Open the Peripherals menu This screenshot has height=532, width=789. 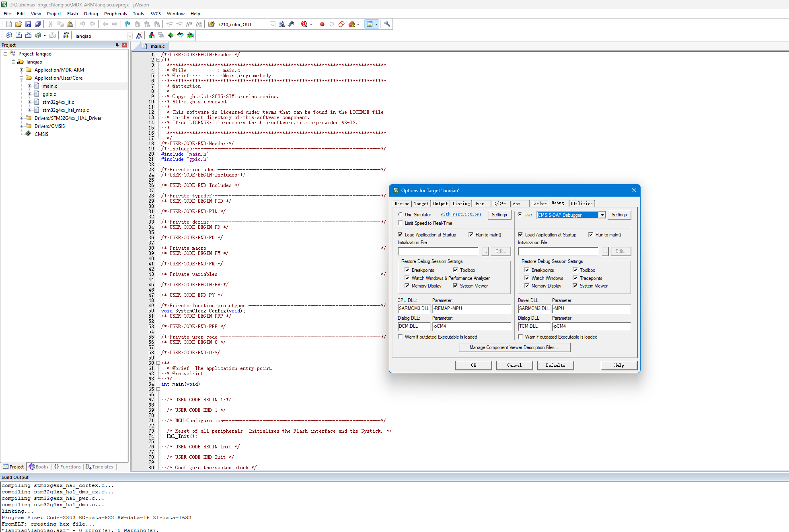pyautogui.click(x=115, y=14)
